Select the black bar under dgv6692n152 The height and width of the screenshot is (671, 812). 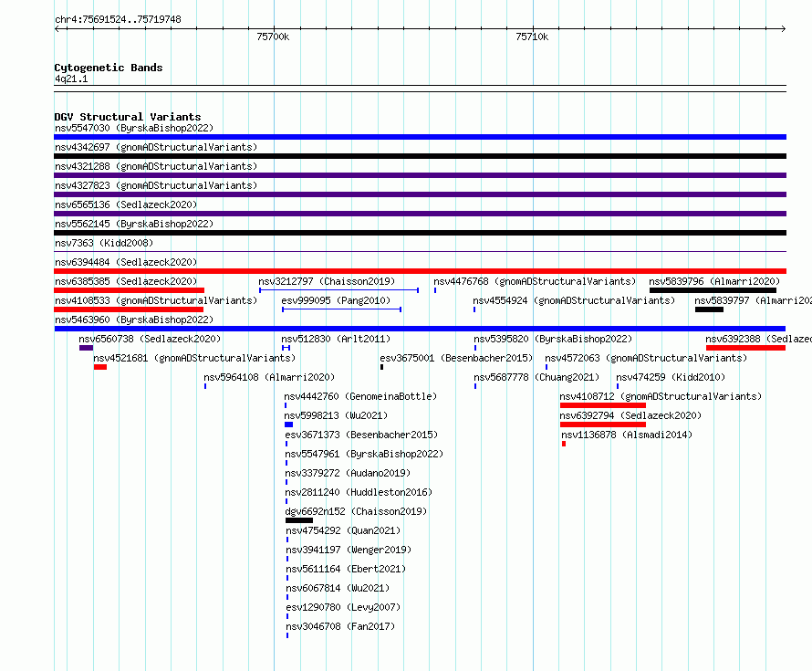click(x=299, y=520)
